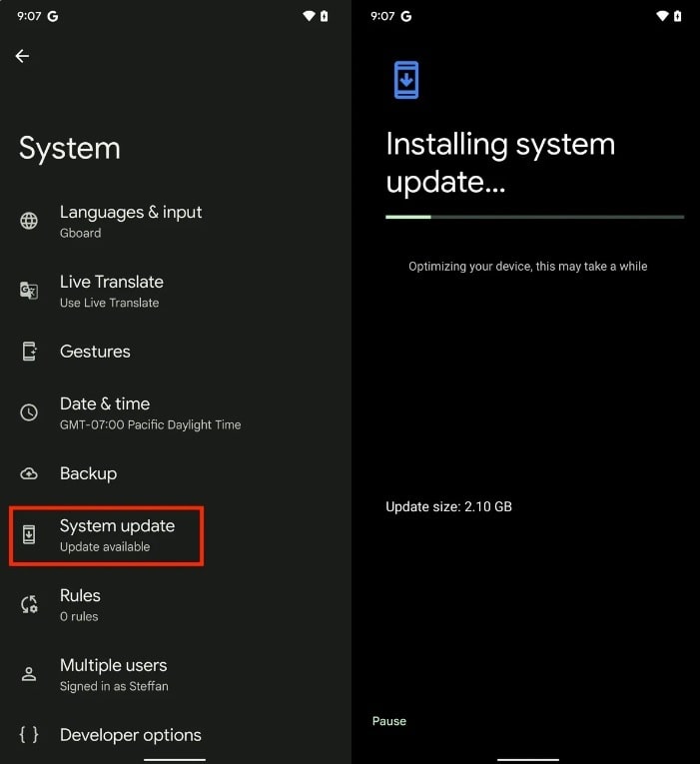
Task: Tap the update installation progress bar
Action: point(535,217)
